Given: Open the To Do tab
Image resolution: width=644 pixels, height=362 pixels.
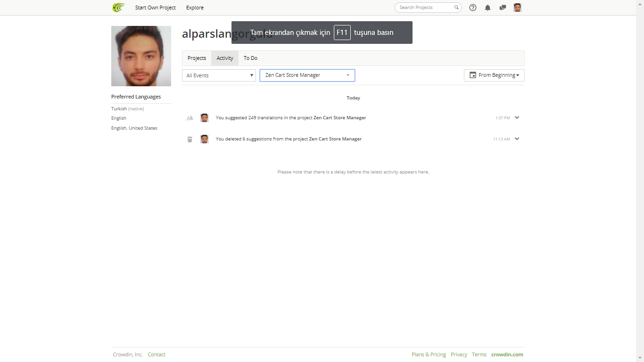Looking at the screenshot, I should click(x=250, y=58).
